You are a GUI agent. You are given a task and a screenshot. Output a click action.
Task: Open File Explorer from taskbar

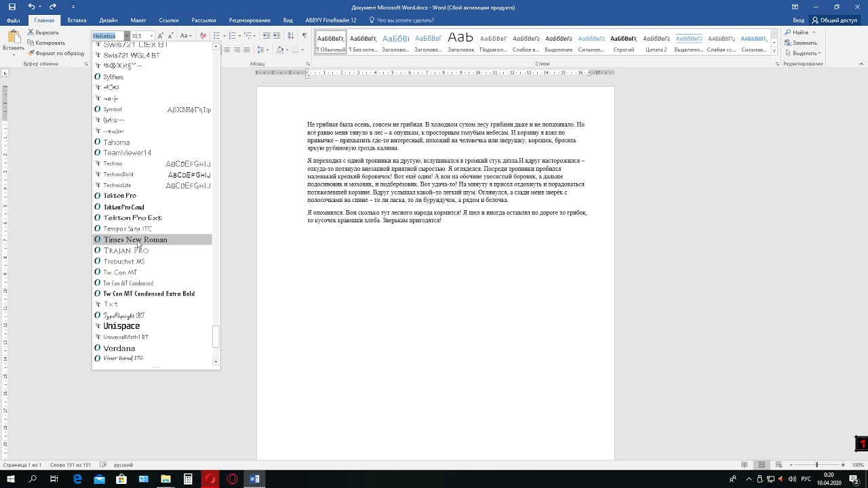165,479
